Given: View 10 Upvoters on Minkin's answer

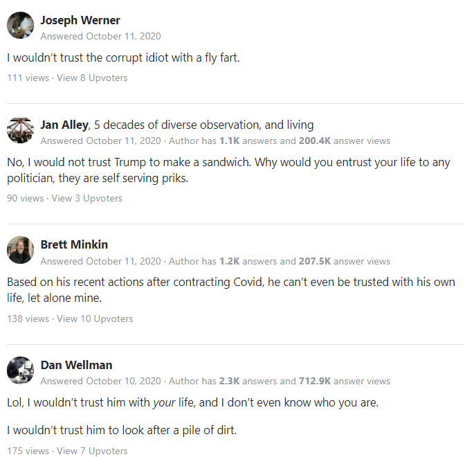Looking at the screenshot, I should click(x=95, y=319).
